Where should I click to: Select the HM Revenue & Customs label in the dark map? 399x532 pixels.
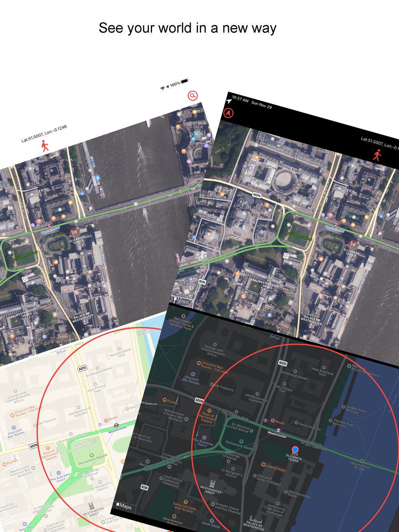coord(256,398)
